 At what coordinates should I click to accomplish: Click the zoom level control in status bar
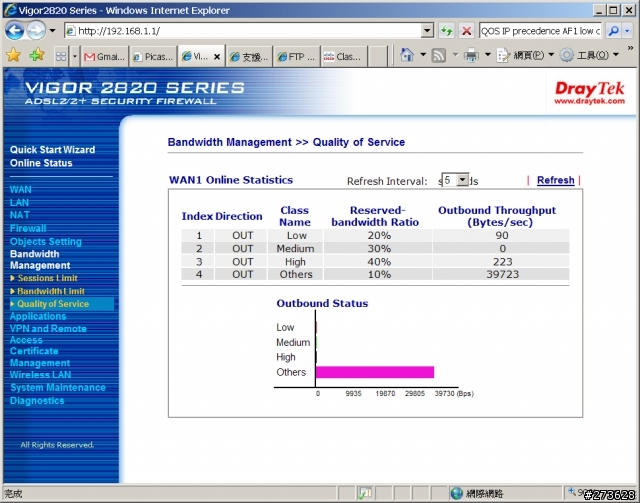click(x=580, y=493)
